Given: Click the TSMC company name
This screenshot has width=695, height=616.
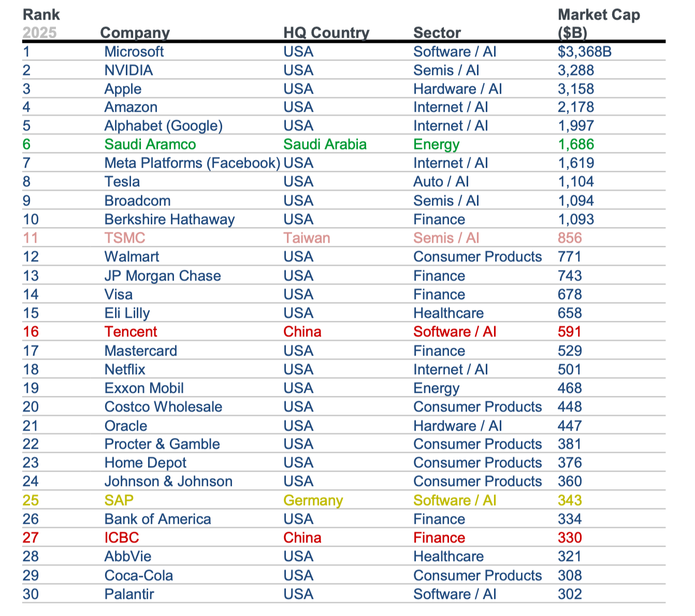Looking at the screenshot, I should [125, 238].
